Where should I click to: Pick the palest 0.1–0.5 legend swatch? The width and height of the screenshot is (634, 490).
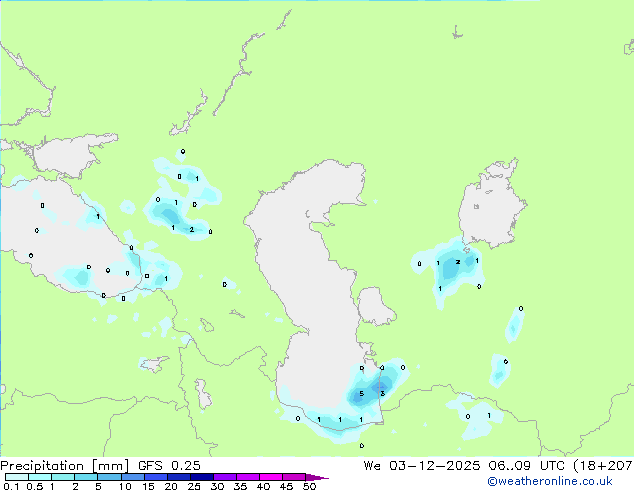(17, 477)
